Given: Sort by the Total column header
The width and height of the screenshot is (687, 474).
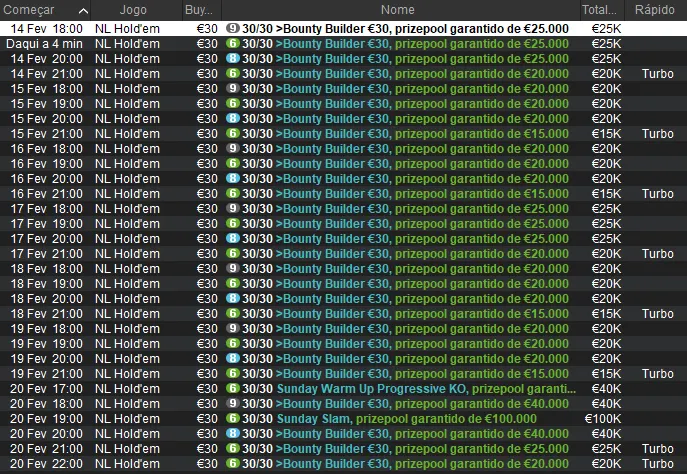Looking at the screenshot, I should [602, 10].
